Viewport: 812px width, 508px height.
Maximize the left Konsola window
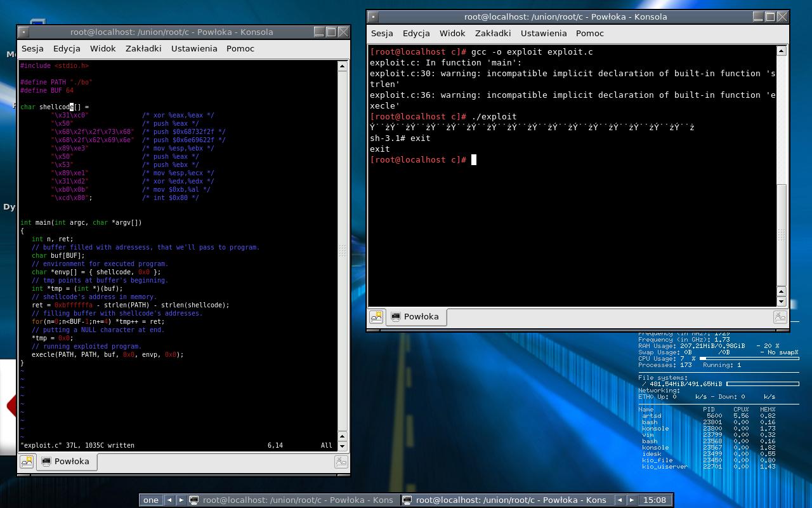[331, 32]
